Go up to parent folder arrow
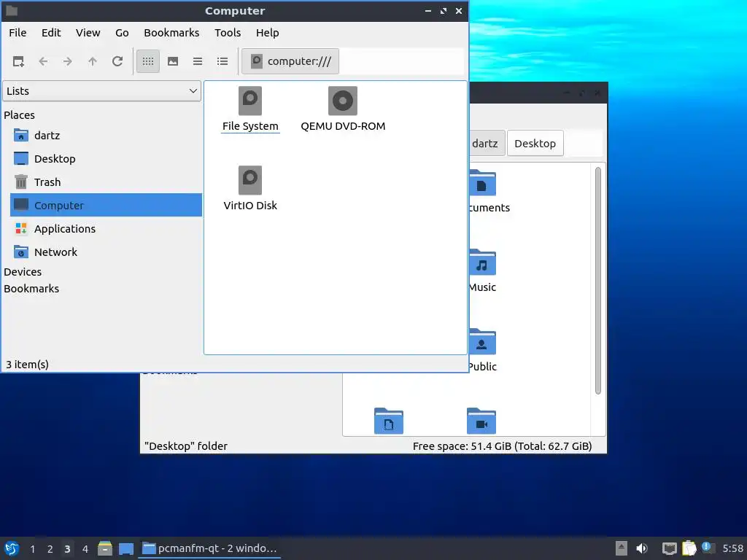 click(x=93, y=61)
